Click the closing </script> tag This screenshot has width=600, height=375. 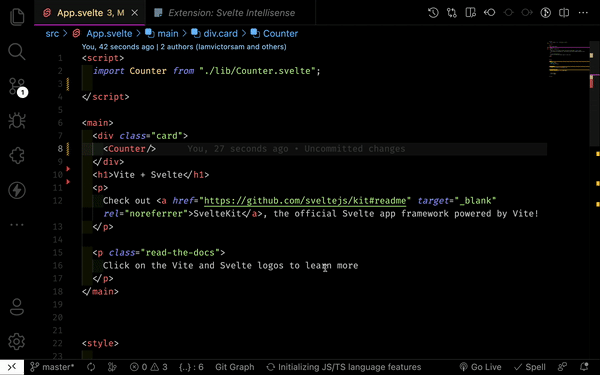coord(106,97)
